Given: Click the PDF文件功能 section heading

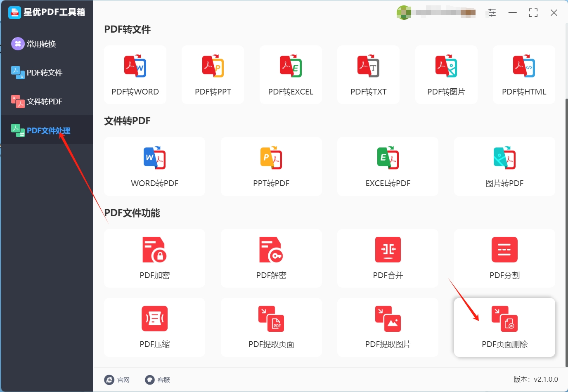Looking at the screenshot, I should (x=132, y=213).
